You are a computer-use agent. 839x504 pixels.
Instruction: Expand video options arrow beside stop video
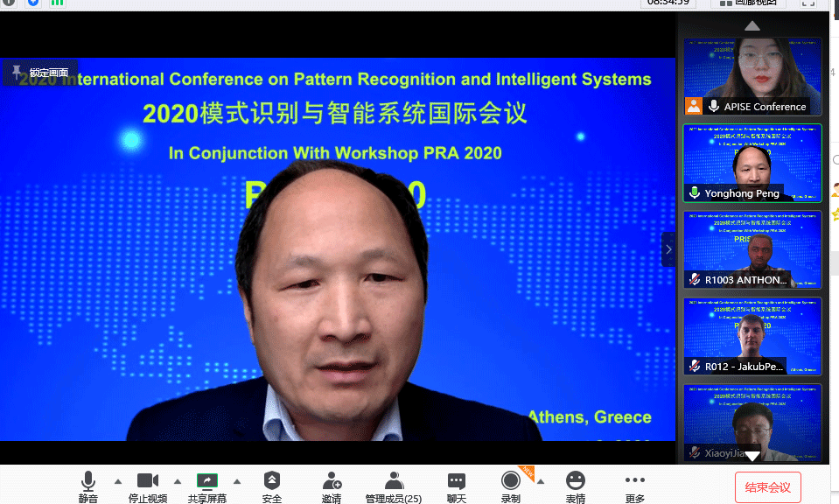178,481
